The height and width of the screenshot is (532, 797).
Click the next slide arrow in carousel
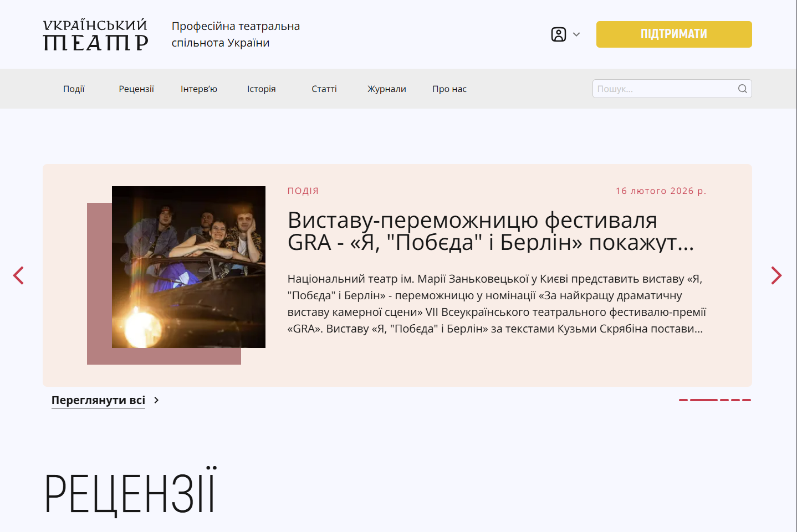pos(776,275)
